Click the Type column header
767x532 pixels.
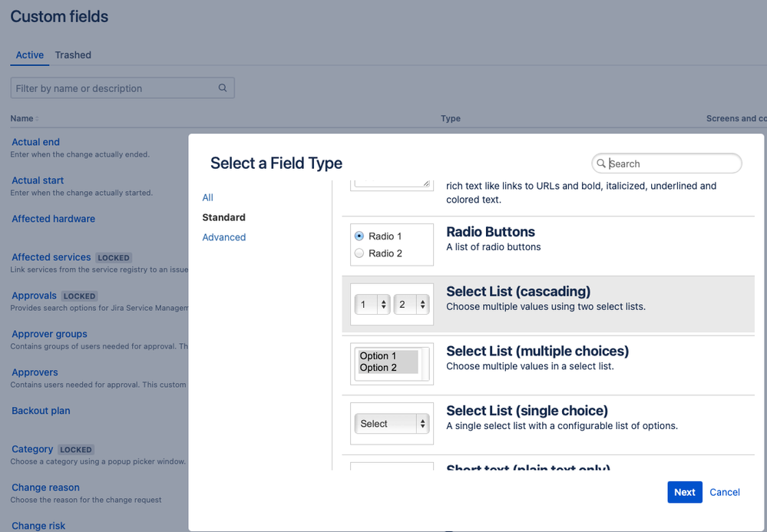(x=451, y=118)
